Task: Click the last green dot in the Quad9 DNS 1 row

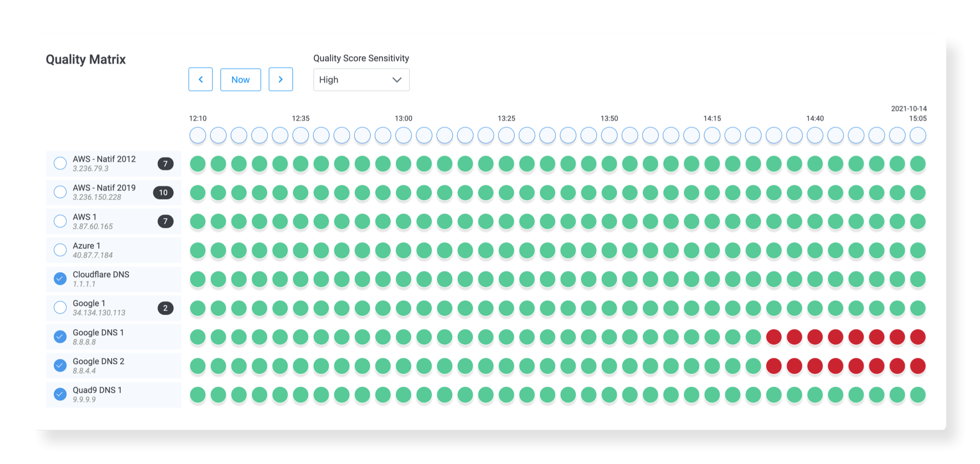Action: [918, 395]
